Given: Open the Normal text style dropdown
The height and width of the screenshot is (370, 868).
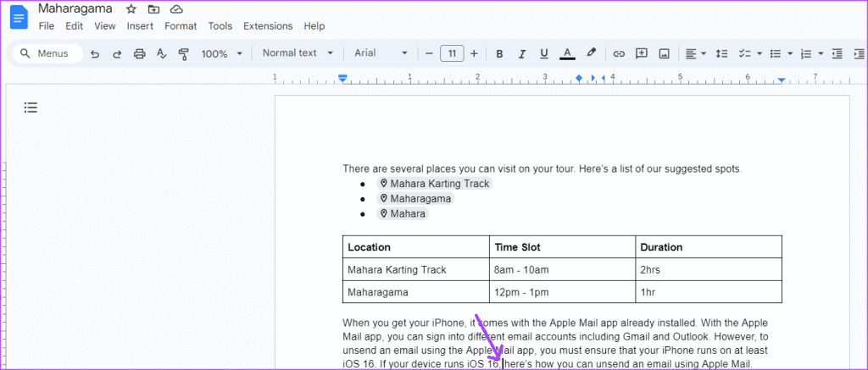Looking at the screenshot, I should click(298, 53).
